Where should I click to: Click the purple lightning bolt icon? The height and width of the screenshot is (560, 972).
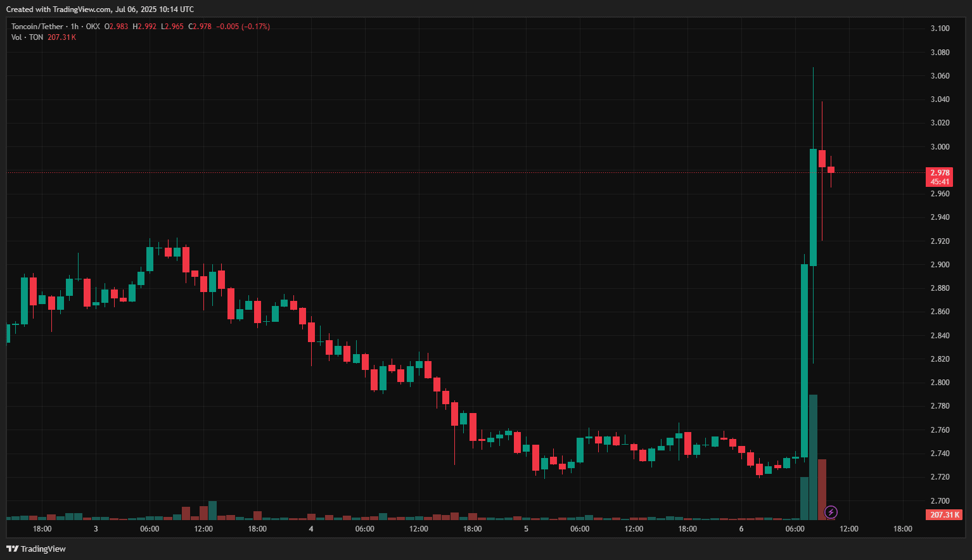coord(831,512)
